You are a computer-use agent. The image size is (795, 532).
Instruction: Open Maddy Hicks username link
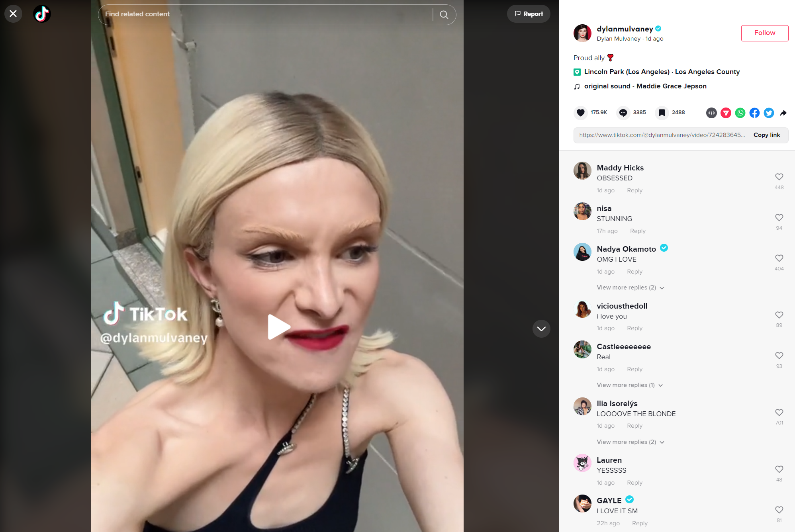[620, 168]
